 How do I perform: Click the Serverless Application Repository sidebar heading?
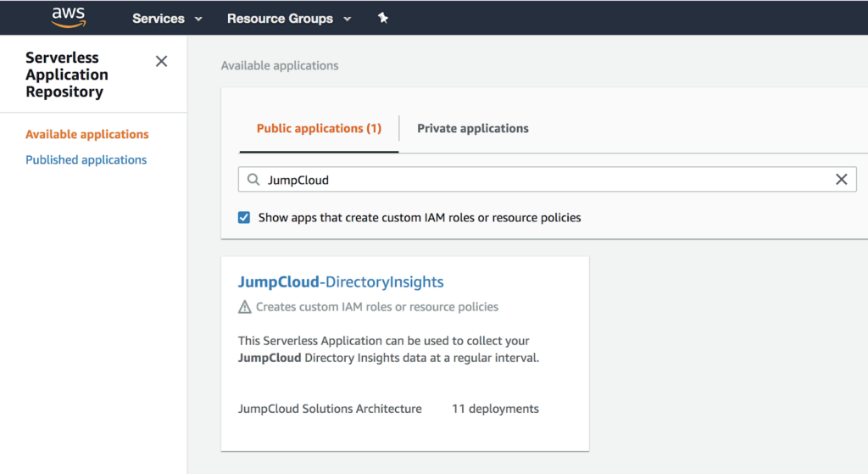point(66,75)
